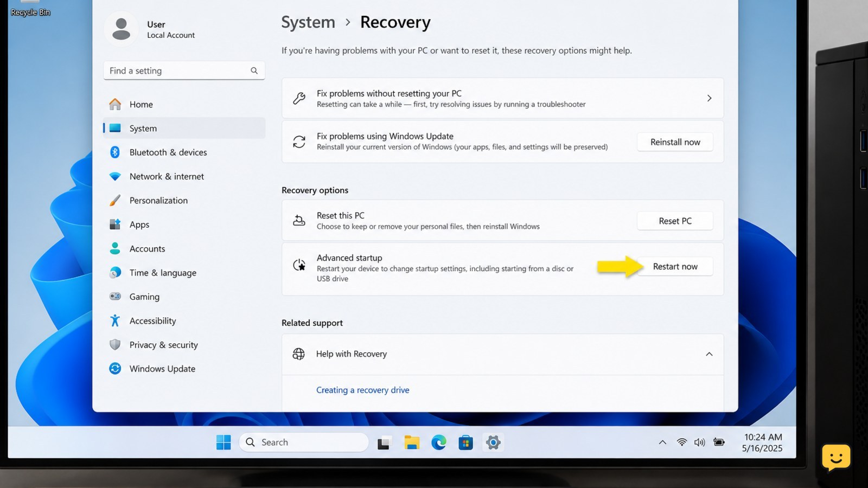Click the Related support heading

click(312, 323)
